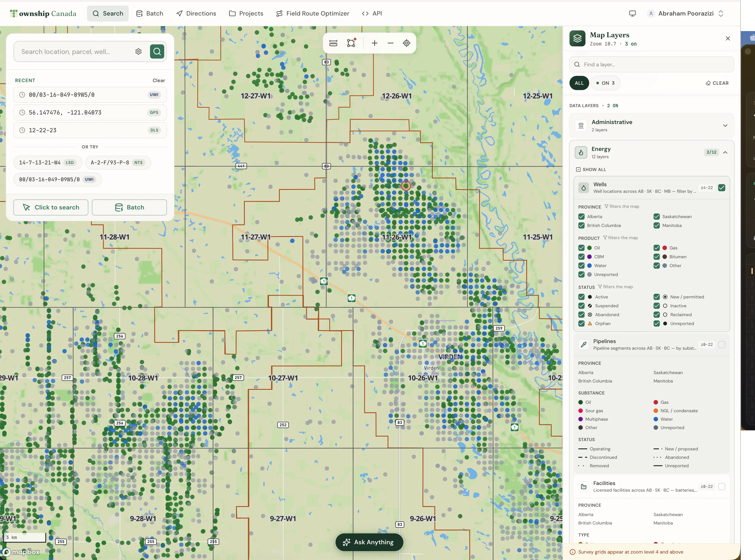Viewport: 755px width, 560px height.
Task: Toggle the Gas product checkbox
Action: (657, 248)
